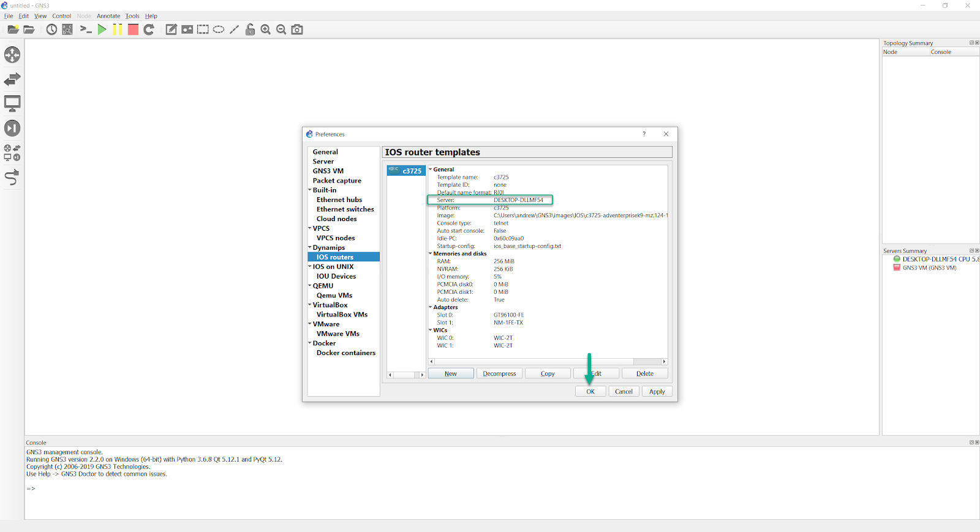
Task: Click the camera screenshot icon
Action: coord(297,29)
